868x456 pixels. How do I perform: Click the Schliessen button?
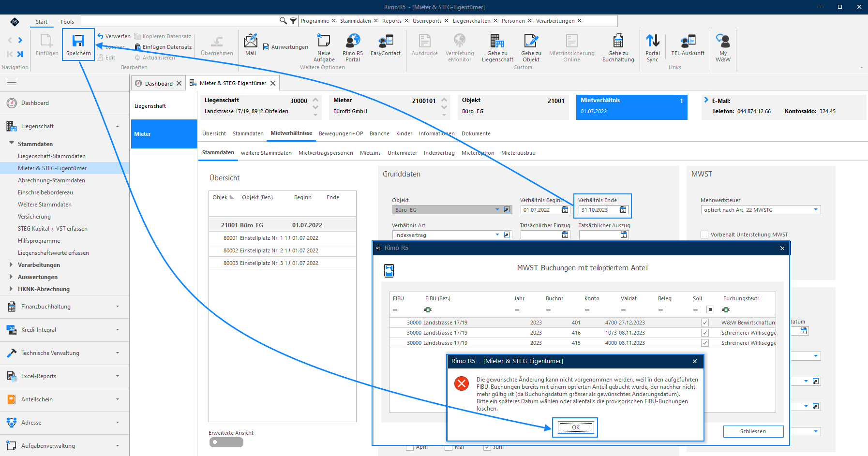[753, 431]
